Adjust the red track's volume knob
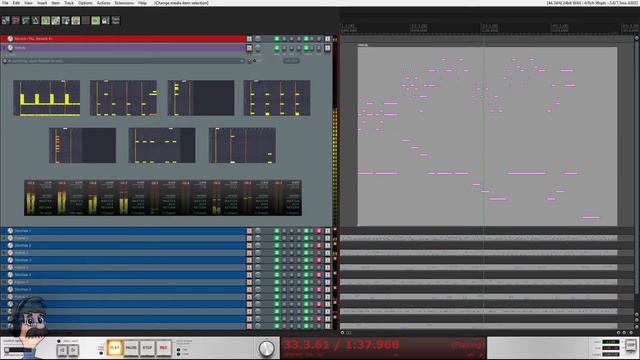This screenshot has width=640, height=360. [258, 39]
